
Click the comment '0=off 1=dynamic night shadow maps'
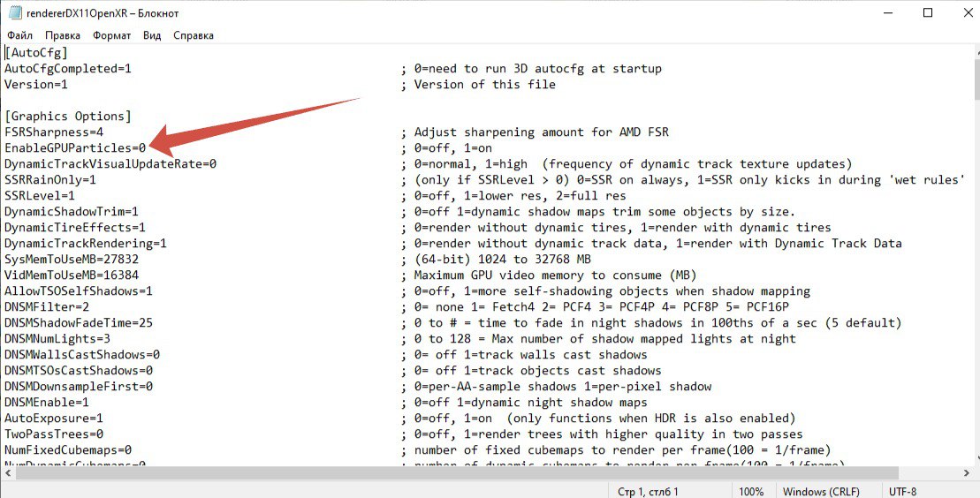530,403
